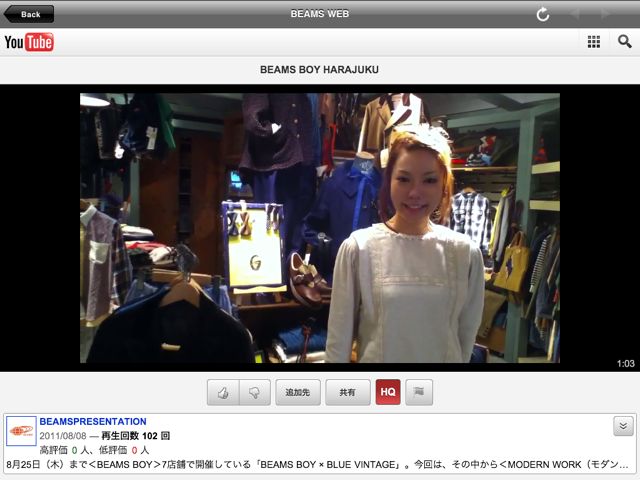Open YouTube search magnifier icon
The height and width of the screenshot is (480, 640).
coord(624,41)
